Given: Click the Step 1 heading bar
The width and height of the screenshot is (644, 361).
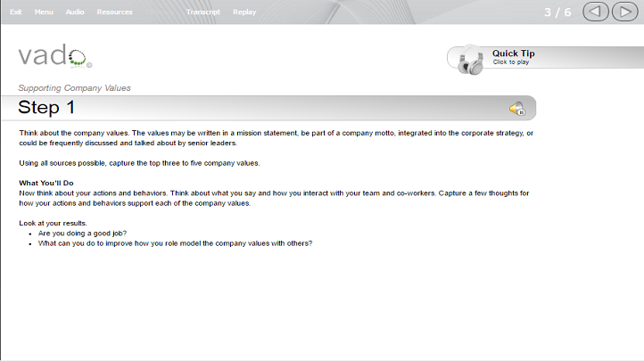Looking at the screenshot, I should tap(268, 108).
